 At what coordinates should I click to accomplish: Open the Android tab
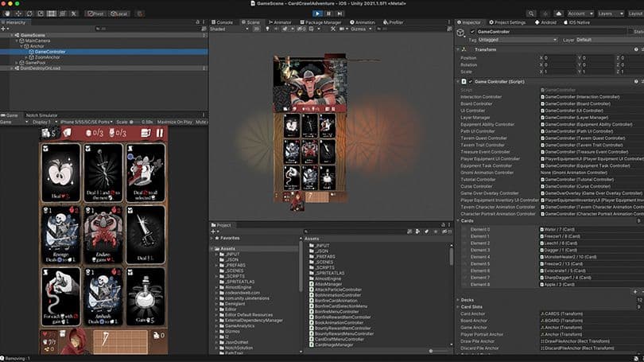545,22
